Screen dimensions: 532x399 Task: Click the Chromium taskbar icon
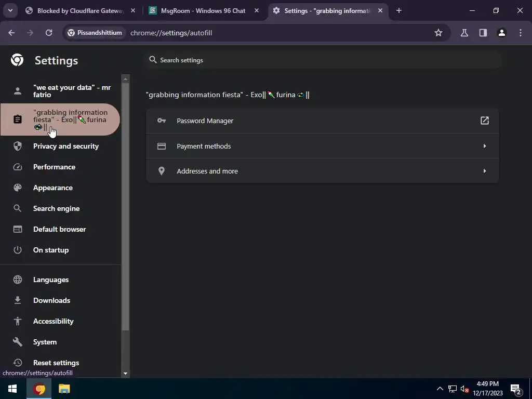point(39,389)
